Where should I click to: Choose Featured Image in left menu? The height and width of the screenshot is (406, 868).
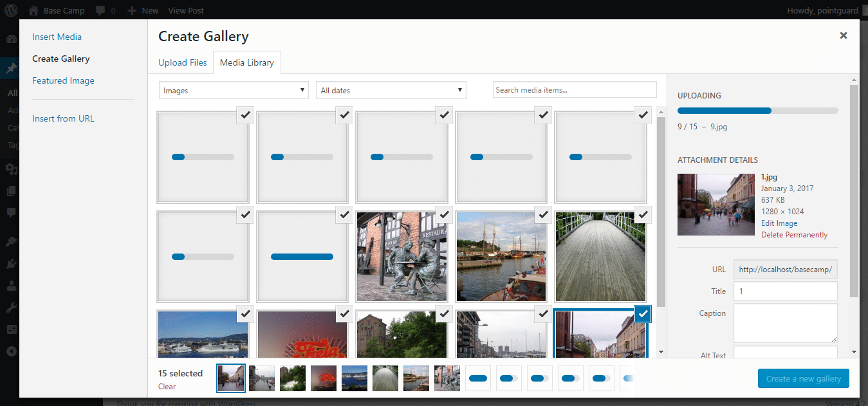(x=63, y=80)
